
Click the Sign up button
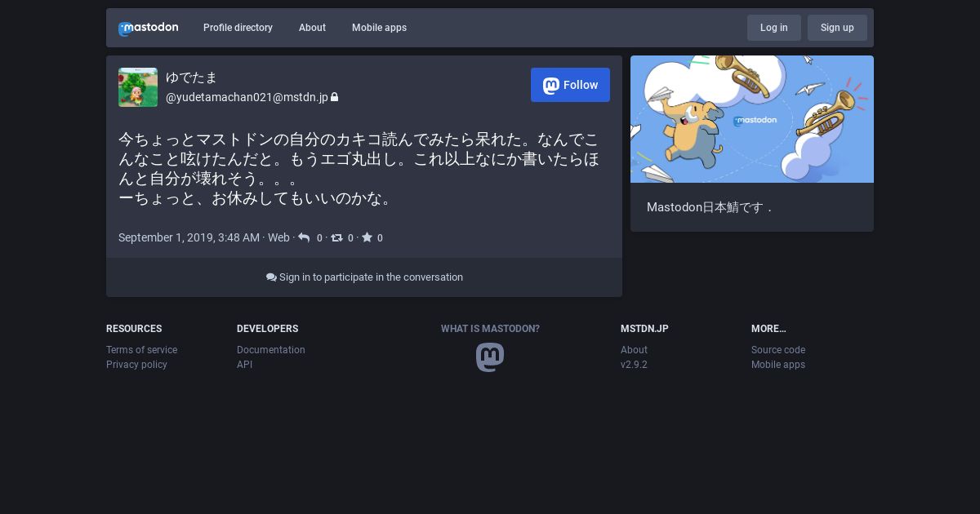(837, 28)
